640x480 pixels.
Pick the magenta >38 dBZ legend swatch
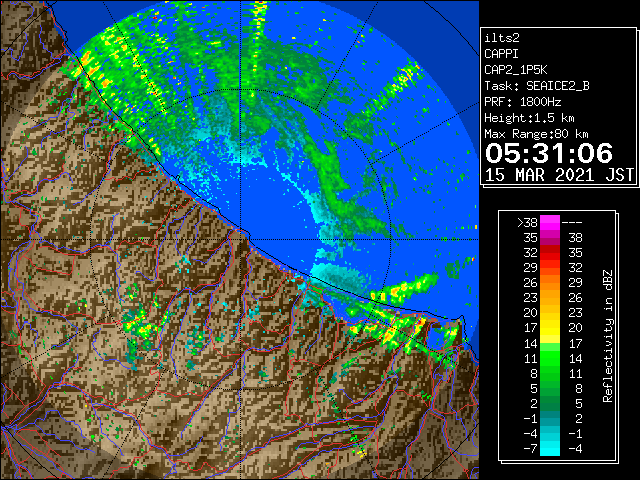(550, 222)
